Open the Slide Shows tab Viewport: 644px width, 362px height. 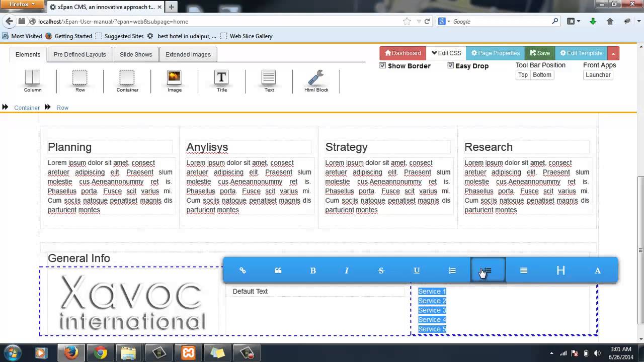point(136,54)
